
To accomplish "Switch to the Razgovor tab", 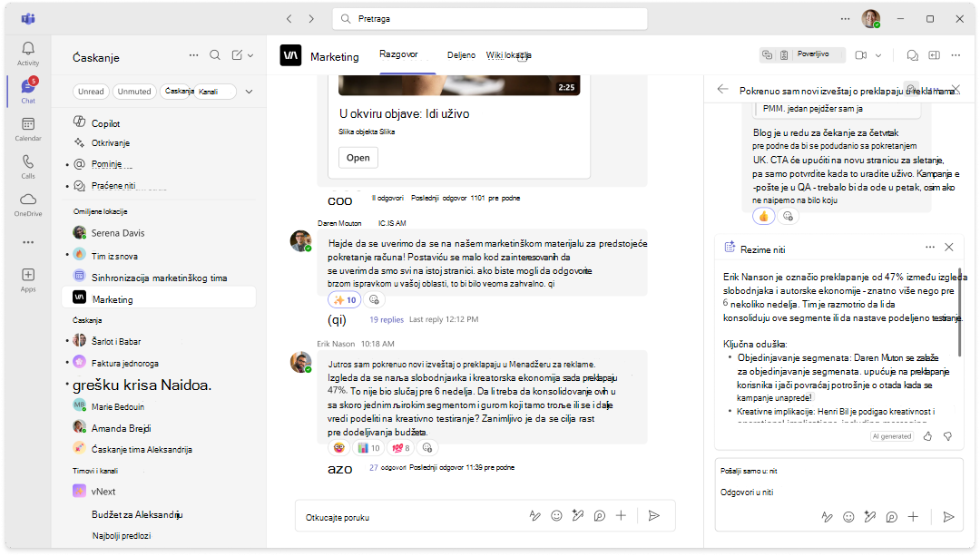I will tap(398, 54).
